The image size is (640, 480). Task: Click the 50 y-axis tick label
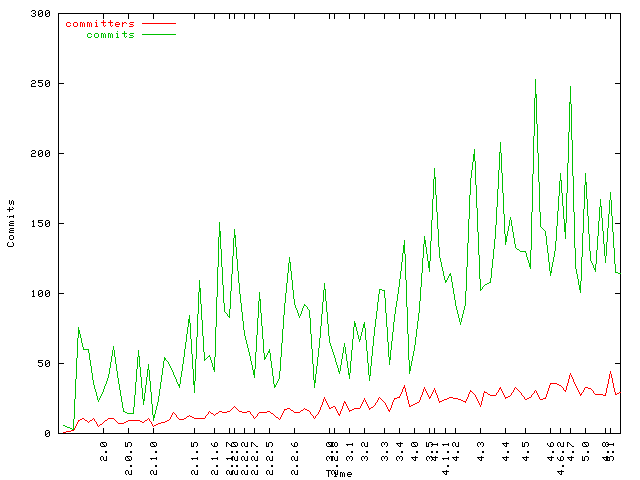coord(44,364)
